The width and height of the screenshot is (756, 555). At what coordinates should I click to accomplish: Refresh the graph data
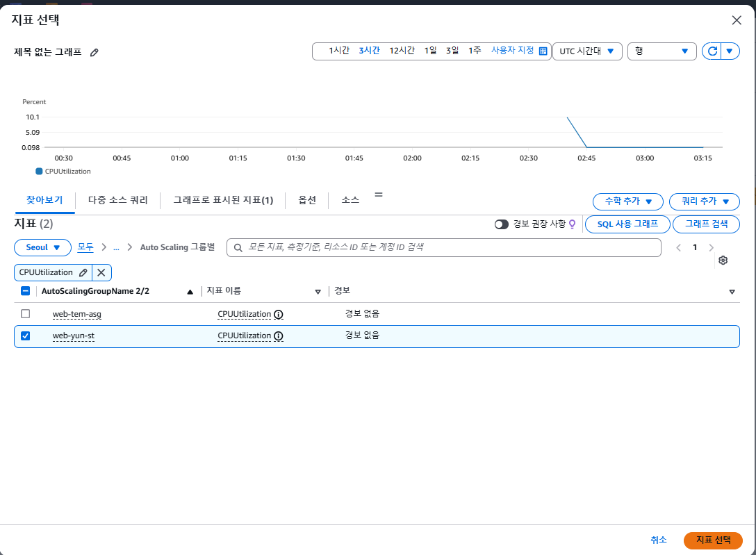coord(712,51)
